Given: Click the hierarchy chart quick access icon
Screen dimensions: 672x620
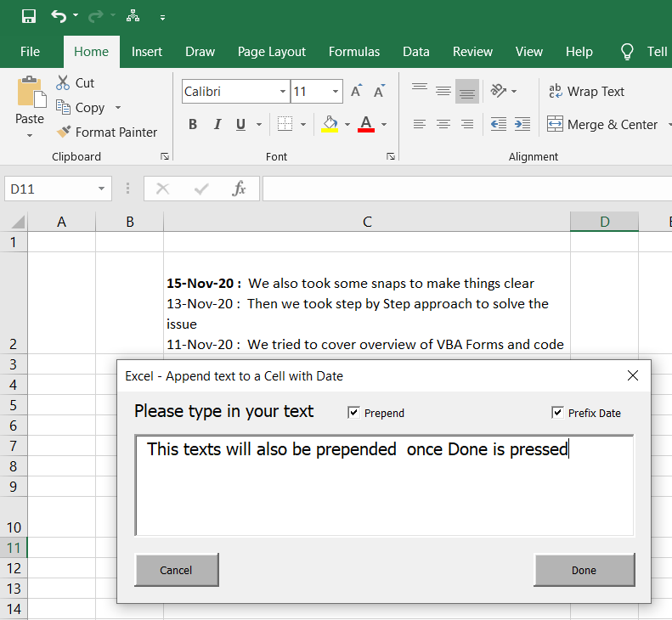Looking at the screenshot, I should [133, 16].
